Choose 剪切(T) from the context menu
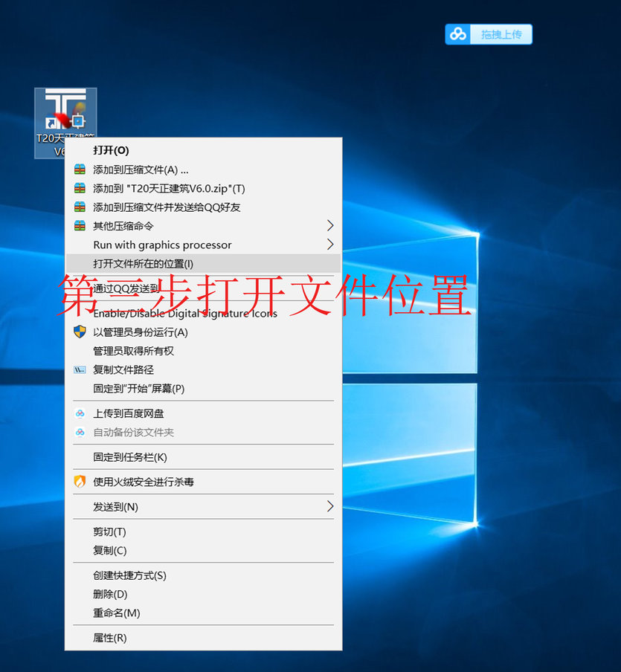 (x=203, y=532)
